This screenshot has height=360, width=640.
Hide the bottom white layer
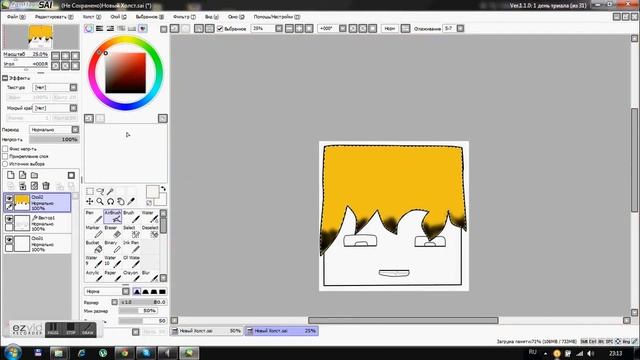point(9,240)
